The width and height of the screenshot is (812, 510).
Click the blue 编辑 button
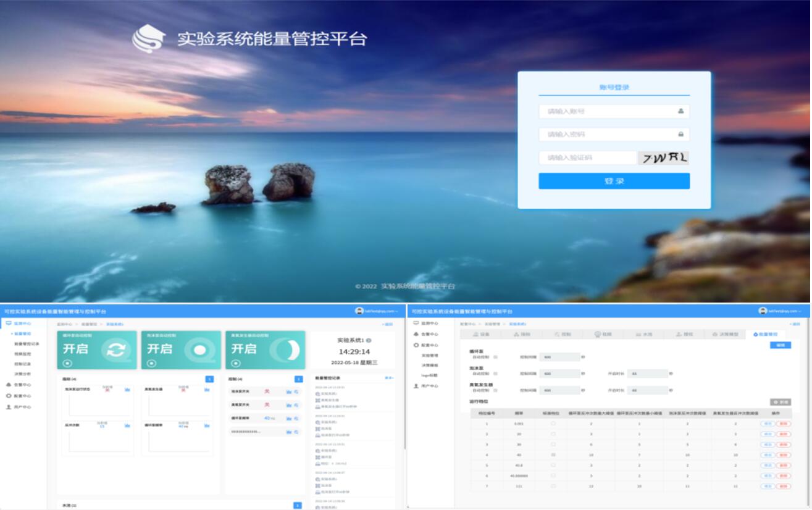point(781,345)
